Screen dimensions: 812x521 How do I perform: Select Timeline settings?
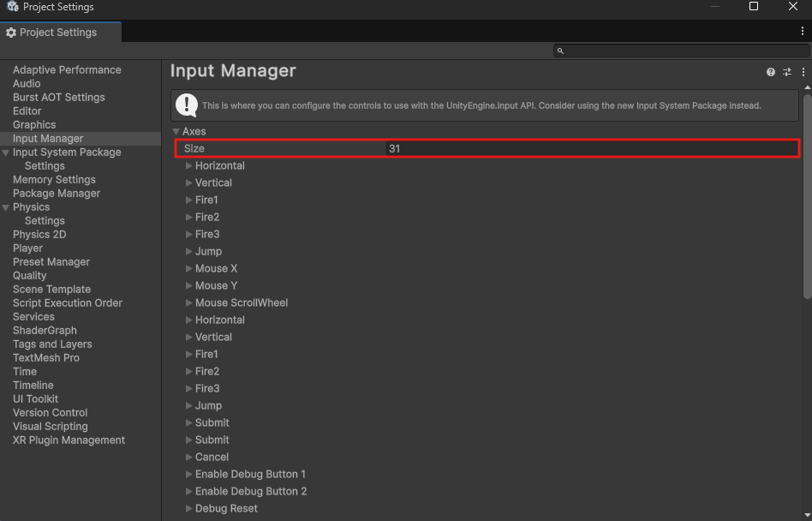33,386
